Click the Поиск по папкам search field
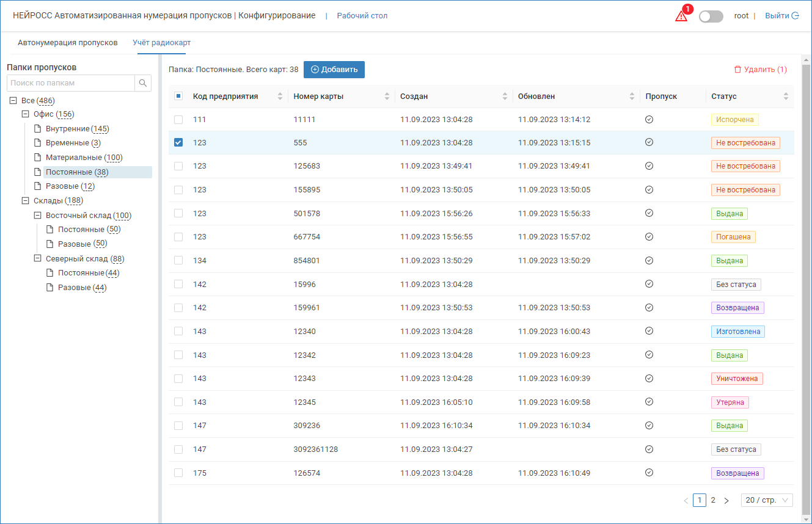 (70, 83)
